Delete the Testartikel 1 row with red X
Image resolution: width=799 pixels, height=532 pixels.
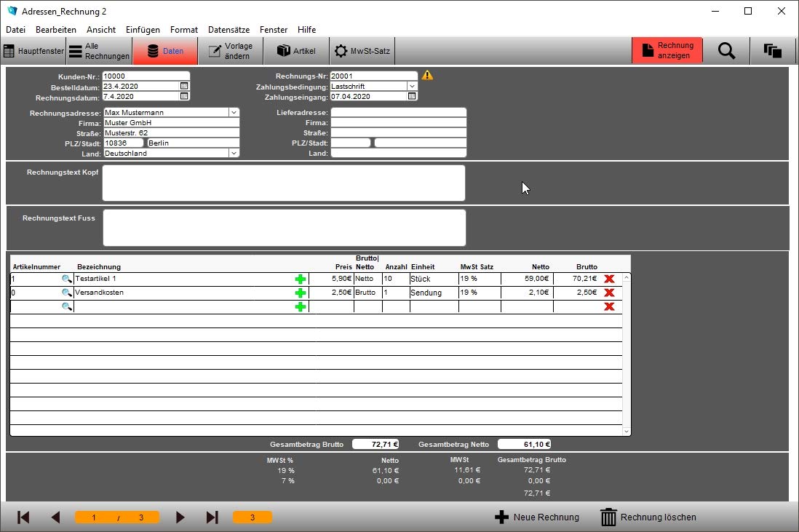[x=609, y=279]
